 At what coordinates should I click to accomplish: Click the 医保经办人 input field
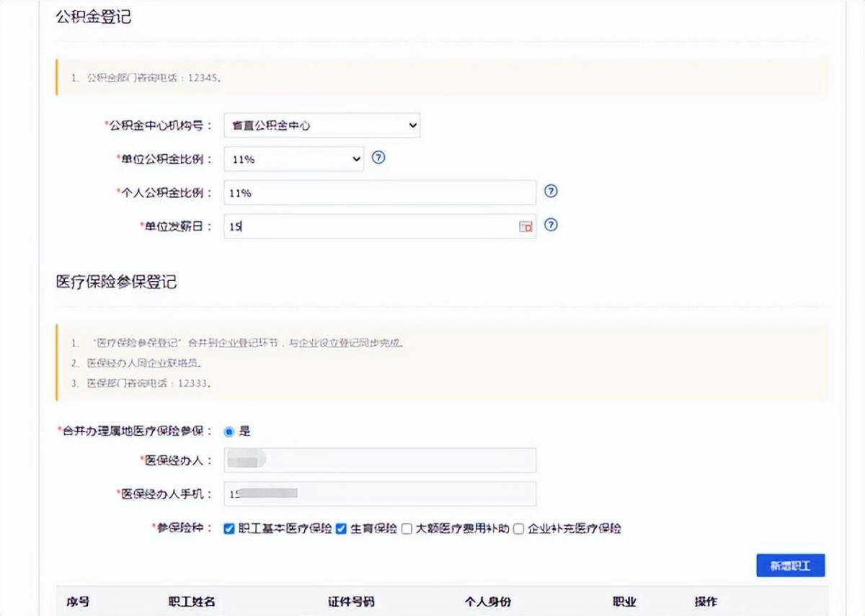380,460
